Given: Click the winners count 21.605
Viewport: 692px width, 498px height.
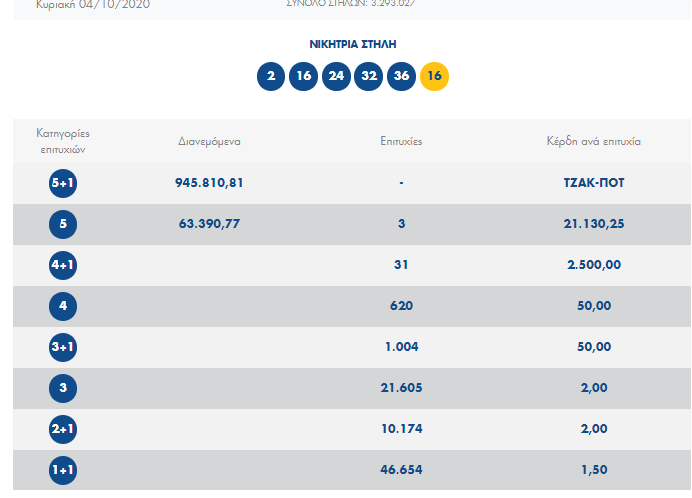Looking at the screenshot, I should coord(401,388).
